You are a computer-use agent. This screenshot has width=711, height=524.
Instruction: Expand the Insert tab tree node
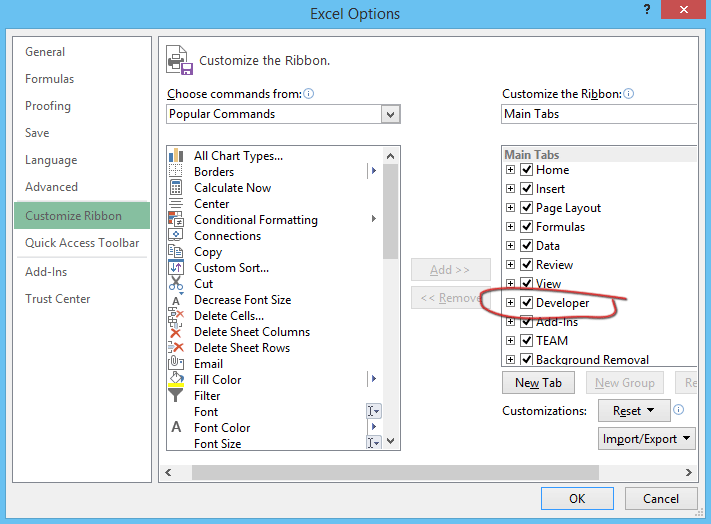(511, 189)
